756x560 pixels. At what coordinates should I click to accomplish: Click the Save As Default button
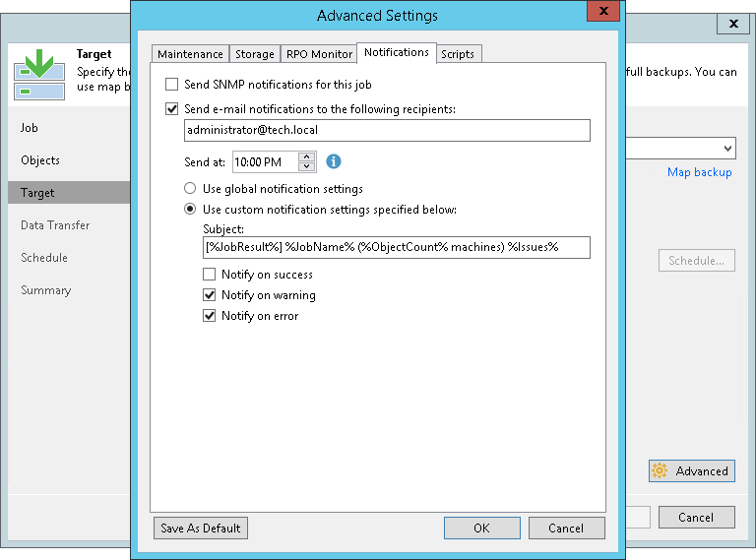tap(201, 529)
